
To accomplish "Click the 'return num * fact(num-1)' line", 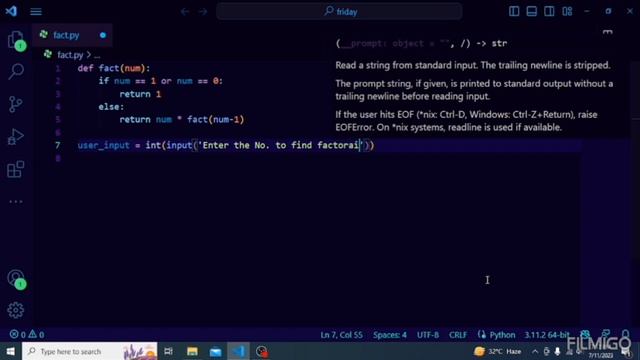I will (x=182, y=120).
